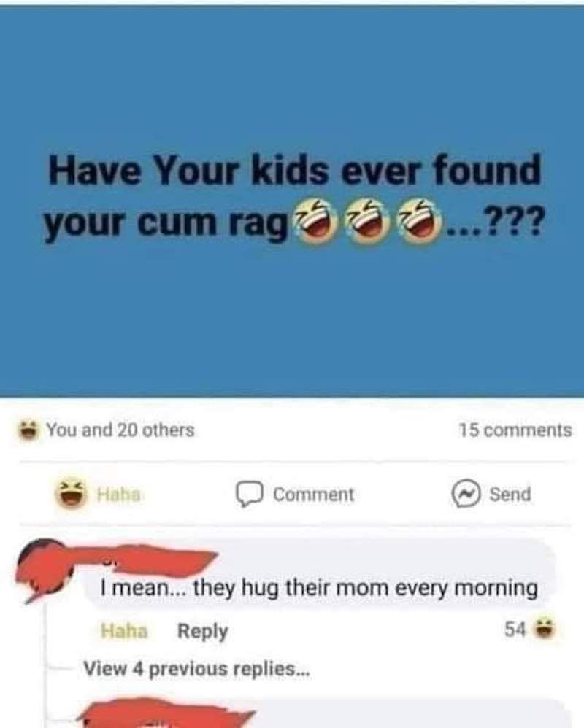Click the Comment button label
Image resolution: width=584 pixels, height=728 pixels.
tap(314, 495)
